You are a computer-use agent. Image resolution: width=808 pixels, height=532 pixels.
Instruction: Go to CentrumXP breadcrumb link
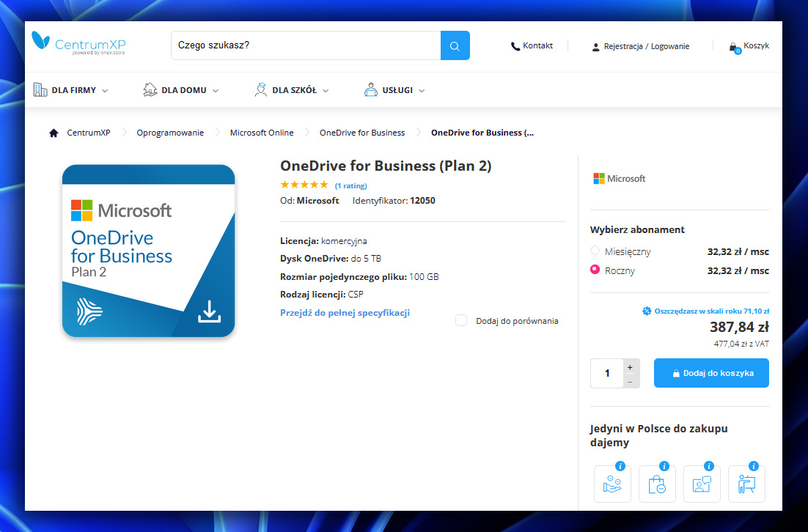point(89,133)
